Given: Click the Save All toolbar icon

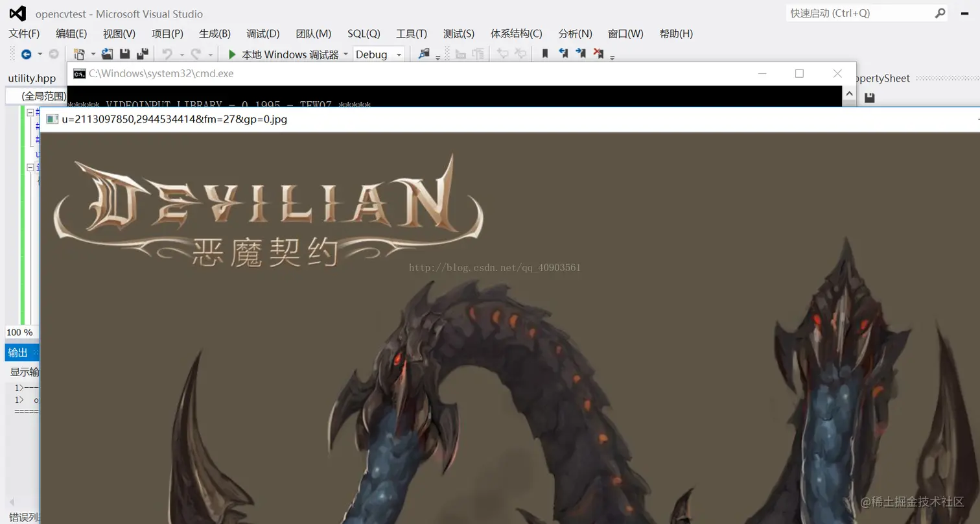Looking at the screenshot, I should (x=143, y=54).
